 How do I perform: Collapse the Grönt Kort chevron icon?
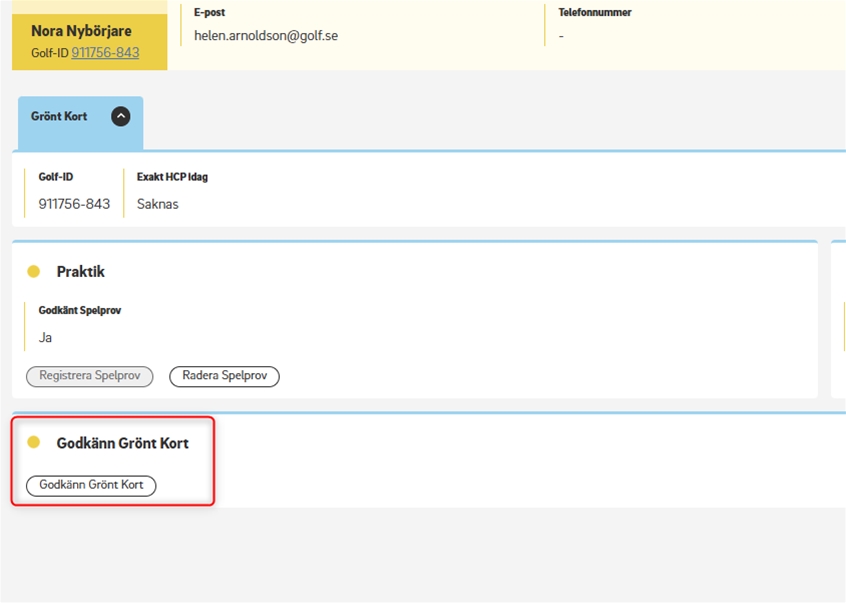click(x=121, y=117)
